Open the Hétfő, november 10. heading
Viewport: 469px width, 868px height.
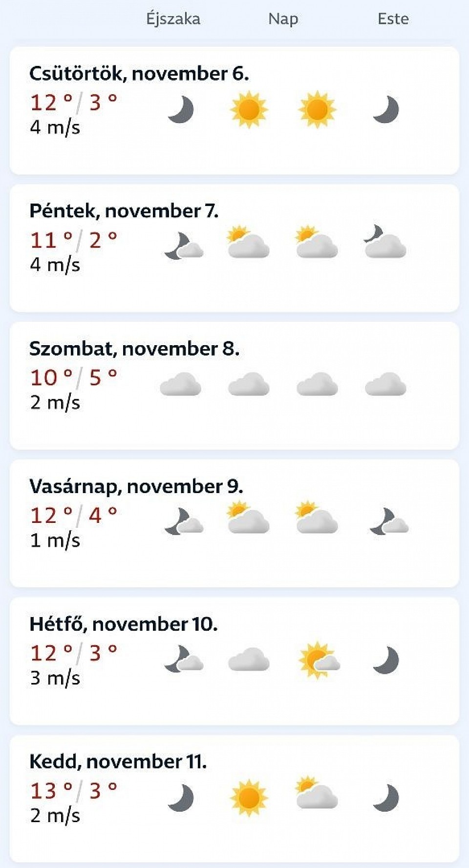123,624
